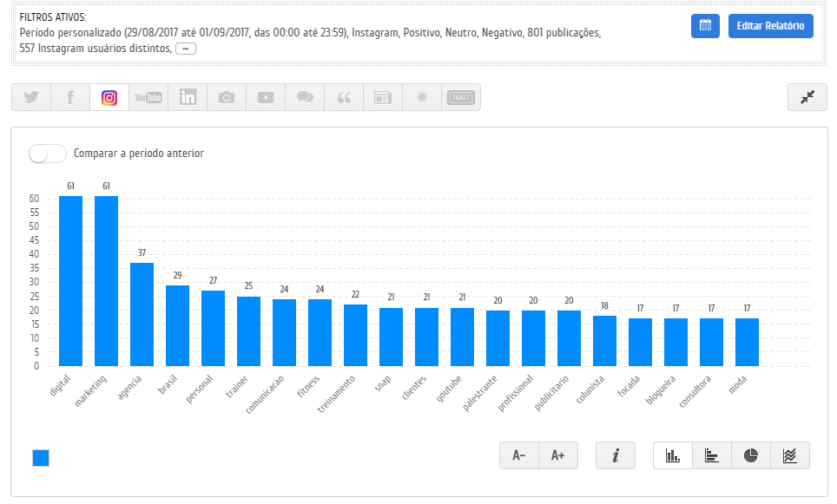Select the LinkedIn source icon
This screenshot has width=837, height=504.
pos(188,97)
